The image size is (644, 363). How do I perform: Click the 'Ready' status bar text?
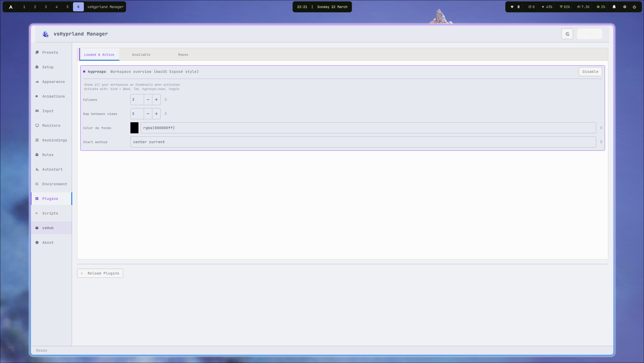[x=42, y=350]
